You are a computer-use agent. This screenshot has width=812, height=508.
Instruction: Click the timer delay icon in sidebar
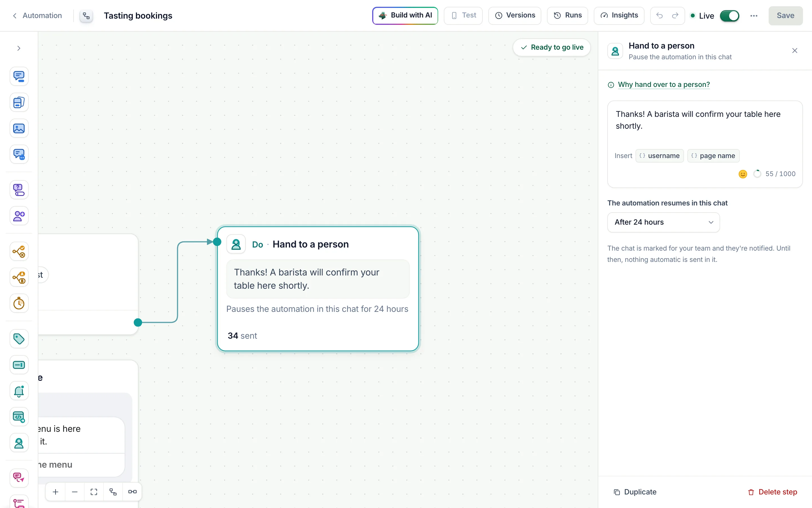19,303
